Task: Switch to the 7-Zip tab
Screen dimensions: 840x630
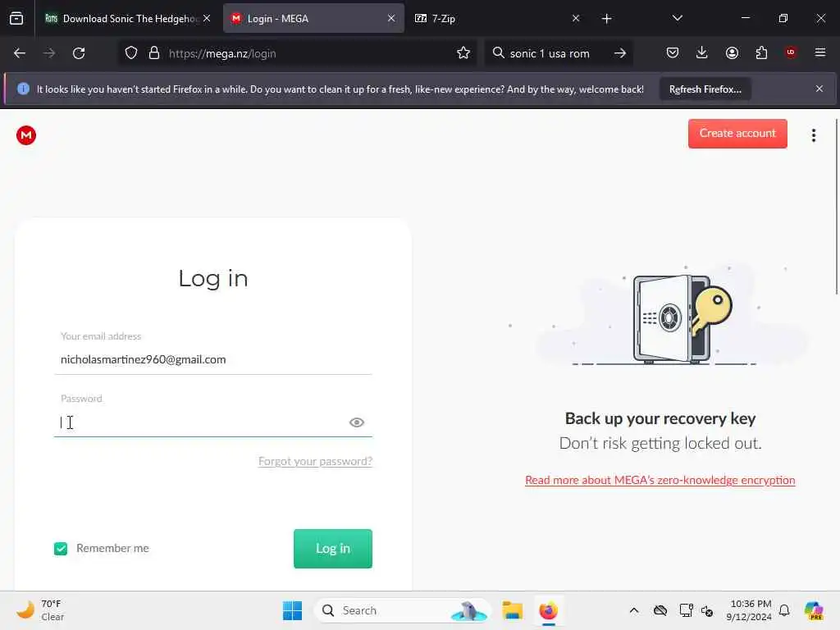Action: [x=491, y=19]
